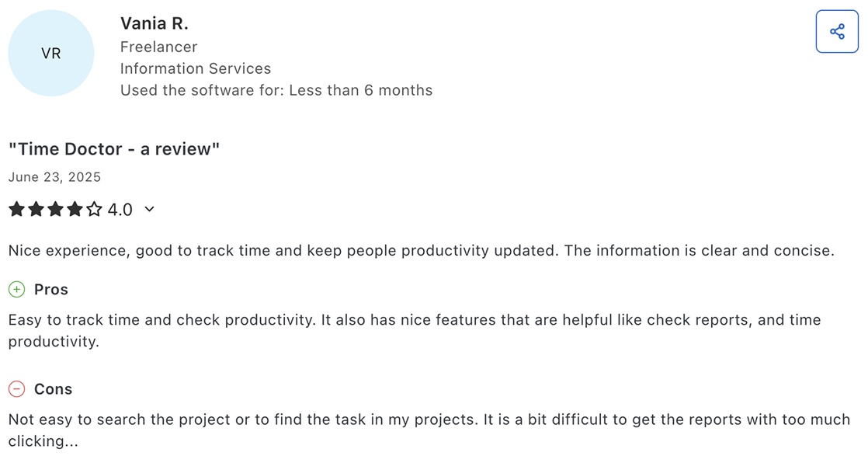The image size is (868, 456).
Task: Click the second filled rating star
Action: (x=36, y=209)
